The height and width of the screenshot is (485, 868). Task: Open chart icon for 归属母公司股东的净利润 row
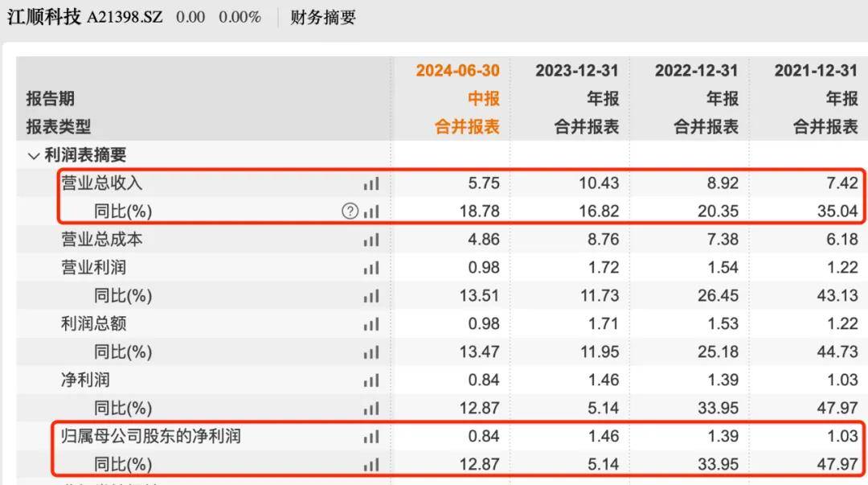click(371, 437)
